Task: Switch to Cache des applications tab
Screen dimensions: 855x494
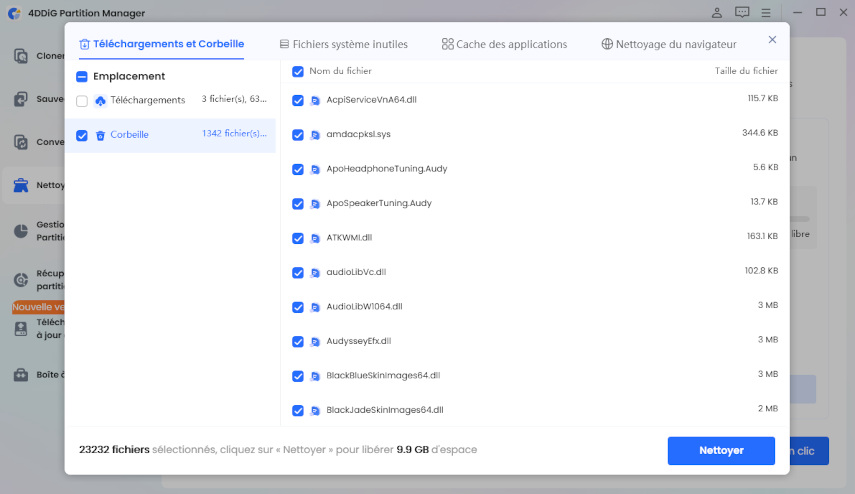Action: point(504,44)
